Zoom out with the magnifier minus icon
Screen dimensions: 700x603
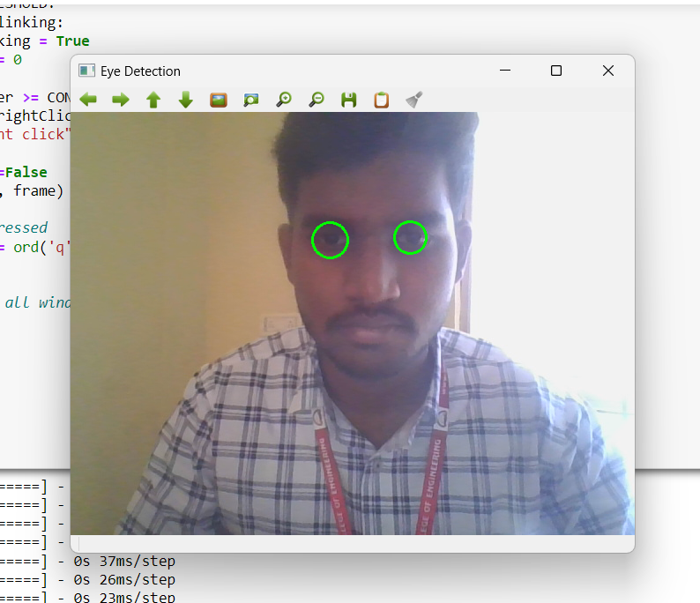coord(316,100)
